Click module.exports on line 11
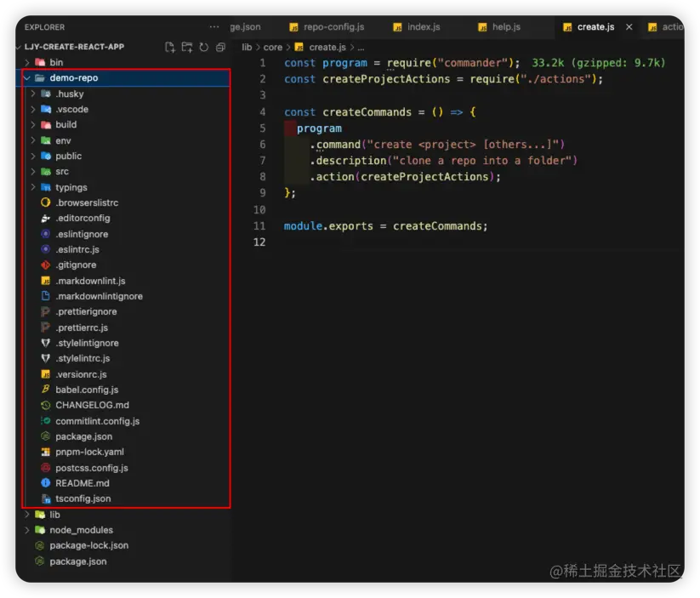 (328, 226)
